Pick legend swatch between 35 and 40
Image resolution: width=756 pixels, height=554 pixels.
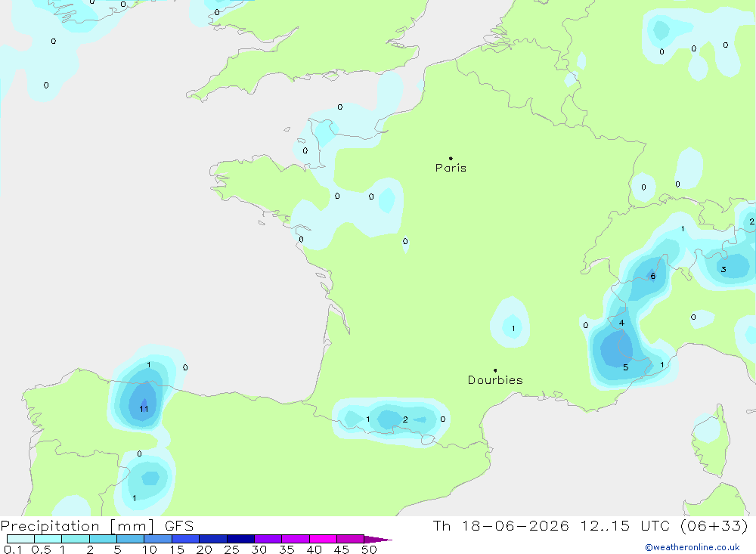point(296,539)
